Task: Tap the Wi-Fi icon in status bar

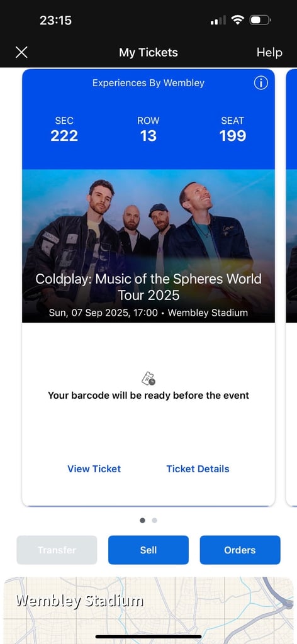Action: (237, 19)
